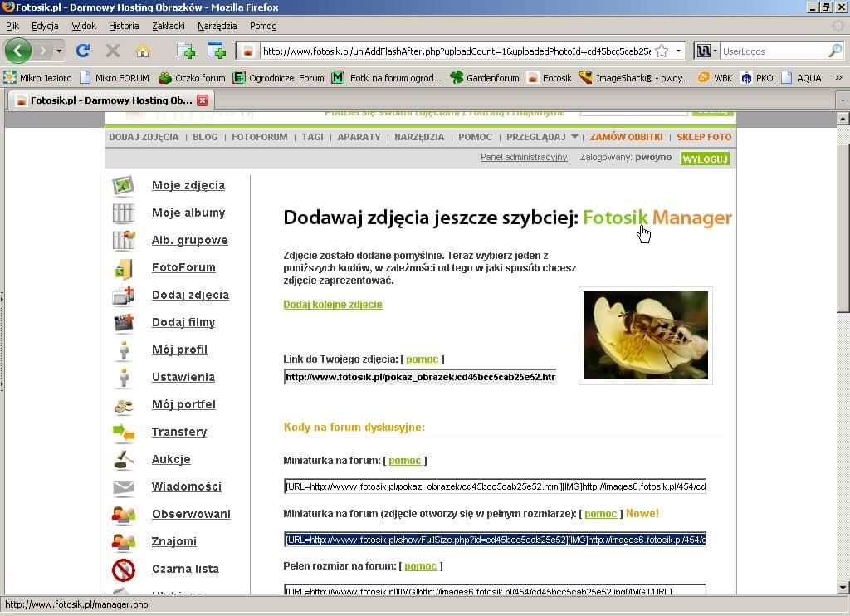Viewport: 850px width, 616px height.
Task: Open the Edycja menu
Action: tap(45, 26)
